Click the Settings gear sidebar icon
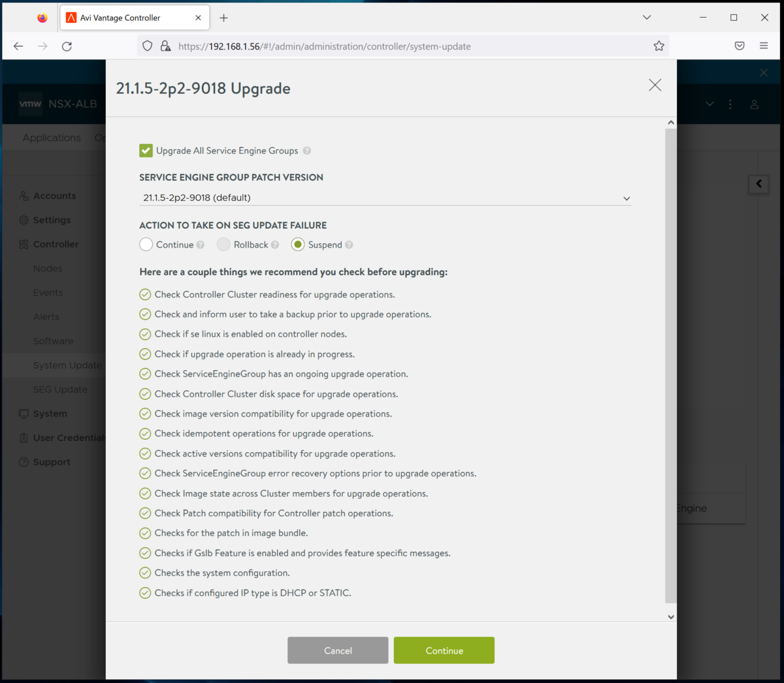The image size is (784, 683). [24, 220]
